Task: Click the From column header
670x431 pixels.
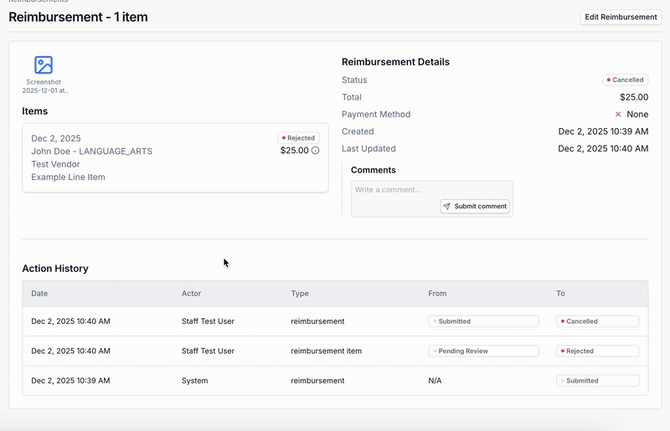Action: (437, 294)
